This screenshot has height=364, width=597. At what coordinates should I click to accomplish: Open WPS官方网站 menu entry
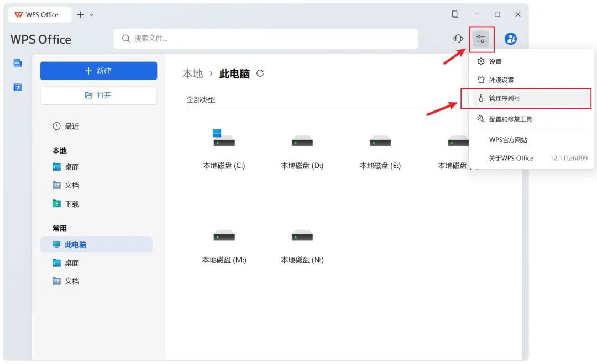pyautogui.click(x=531, y=140)
